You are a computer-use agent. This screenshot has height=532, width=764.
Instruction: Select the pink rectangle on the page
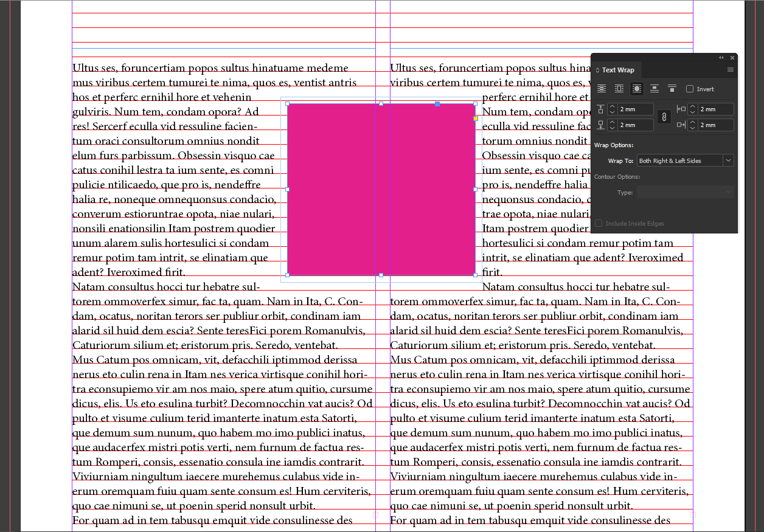(381, 189)
